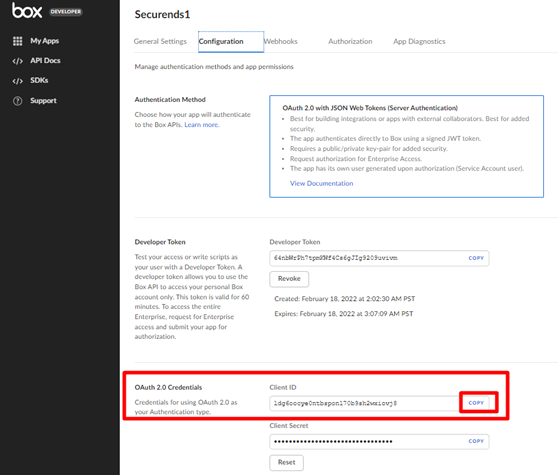
Task: Open the App Diagnostics tab
Action: pos(419,41)
